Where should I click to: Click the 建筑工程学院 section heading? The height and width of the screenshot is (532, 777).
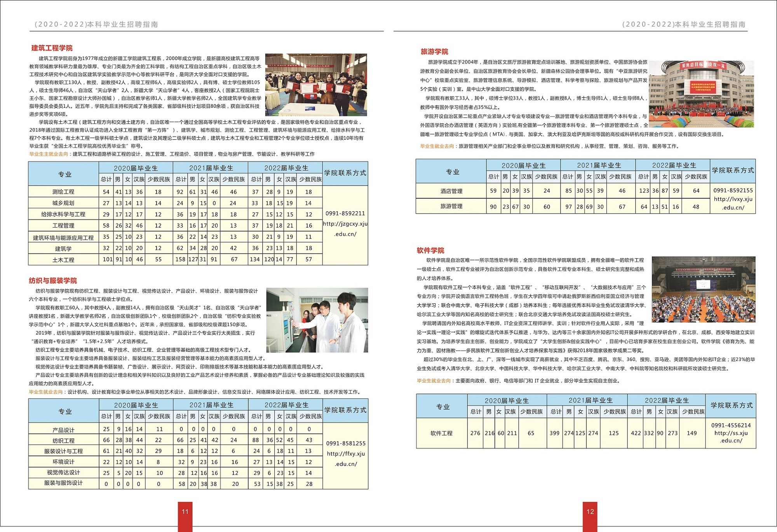[x=52, y=48]
